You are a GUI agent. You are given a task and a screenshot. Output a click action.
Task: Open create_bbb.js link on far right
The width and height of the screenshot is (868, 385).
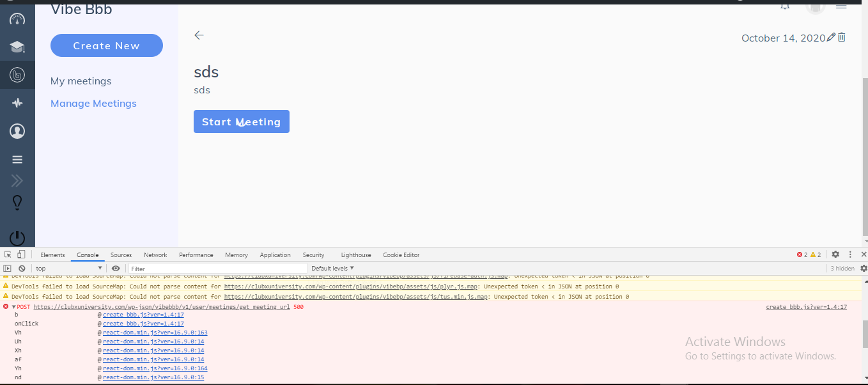[806, 307]
